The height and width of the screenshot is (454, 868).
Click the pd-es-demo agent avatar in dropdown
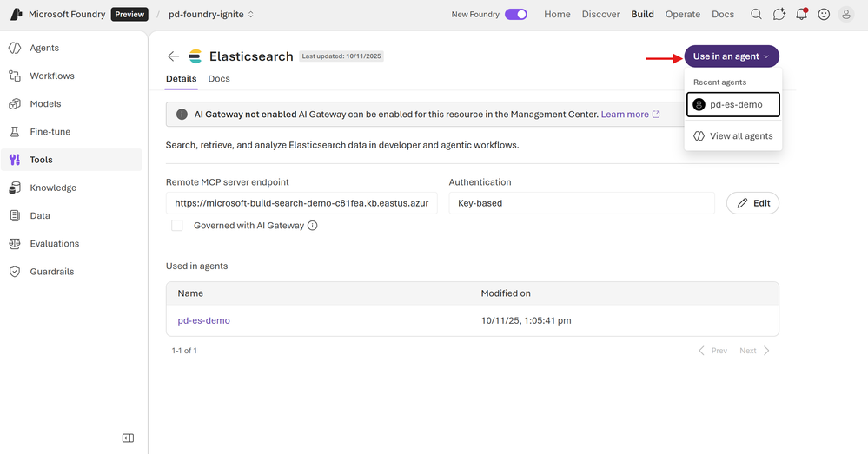click(699, 104)
